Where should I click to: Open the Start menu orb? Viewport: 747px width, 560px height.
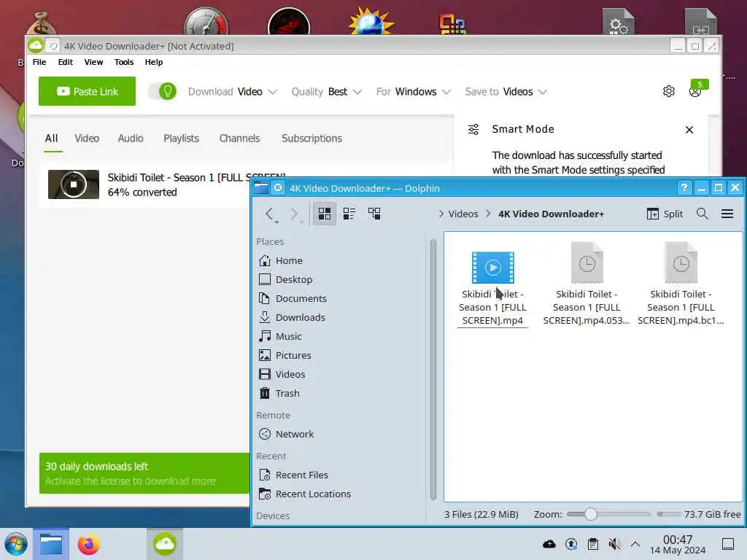pos(16,544)
